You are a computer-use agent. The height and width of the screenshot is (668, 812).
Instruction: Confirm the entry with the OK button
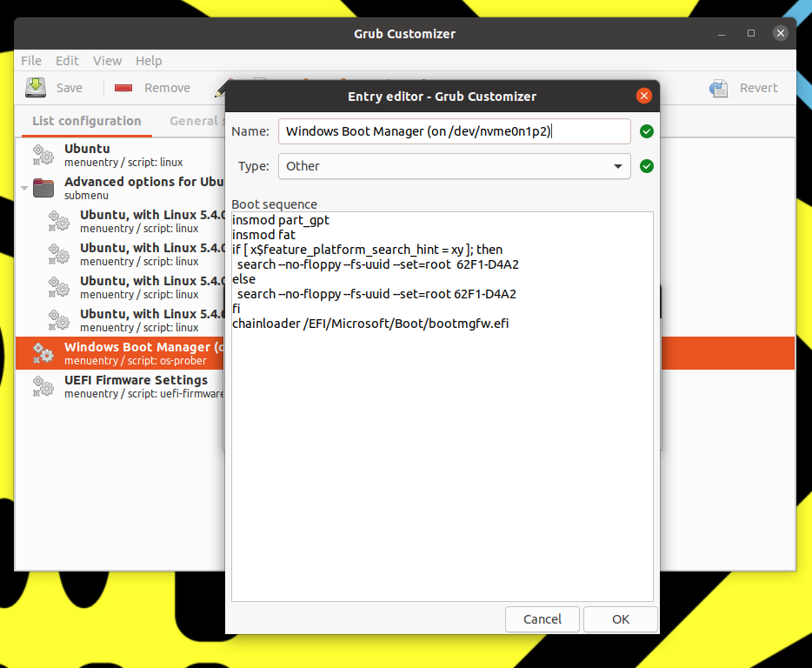[x=621, y=619]
